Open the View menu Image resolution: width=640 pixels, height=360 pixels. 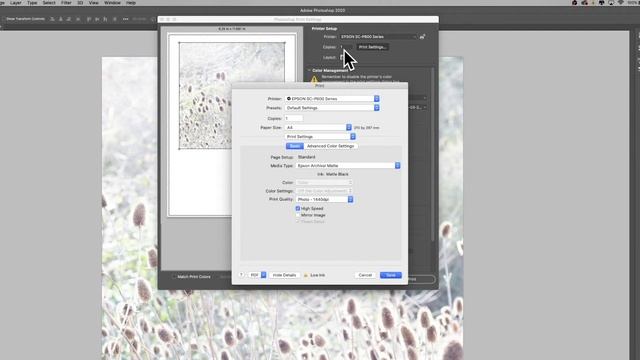click(93, 3)
